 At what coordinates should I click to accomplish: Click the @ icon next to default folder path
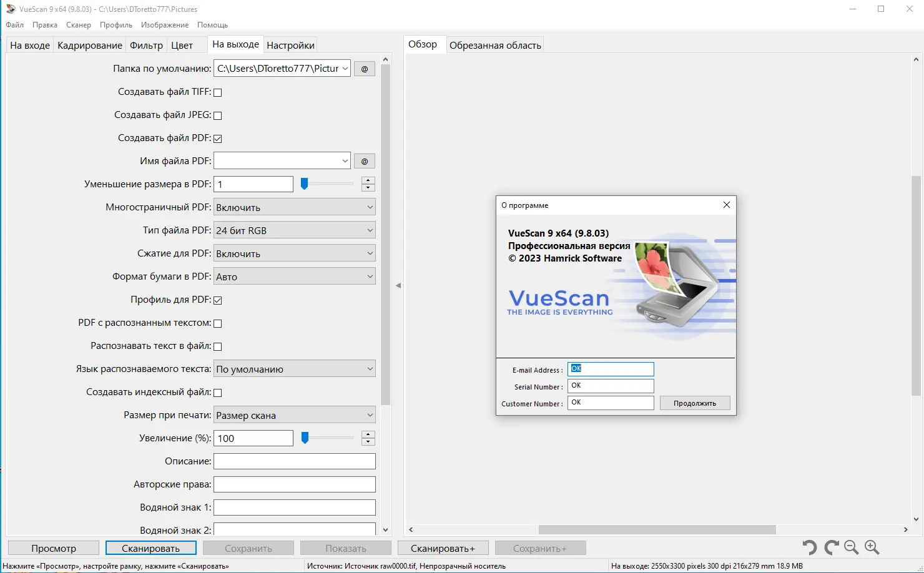(364, 68)
